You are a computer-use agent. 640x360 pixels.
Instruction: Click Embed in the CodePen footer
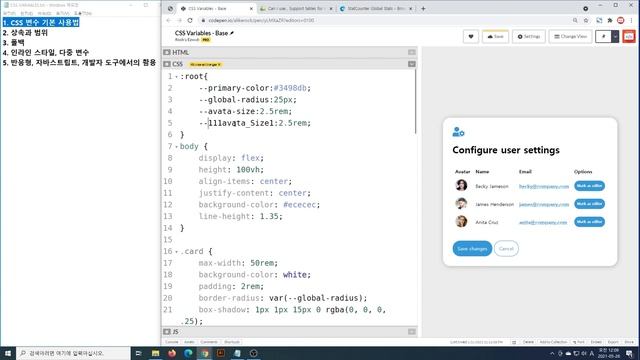pyautogui.click(x=596, y=342)
